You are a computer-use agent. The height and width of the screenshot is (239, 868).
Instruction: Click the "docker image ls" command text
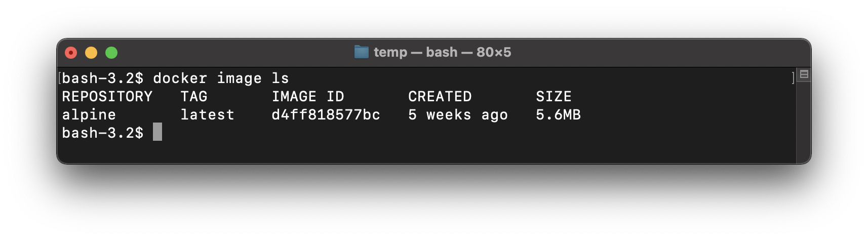click(x=221, y=78)
